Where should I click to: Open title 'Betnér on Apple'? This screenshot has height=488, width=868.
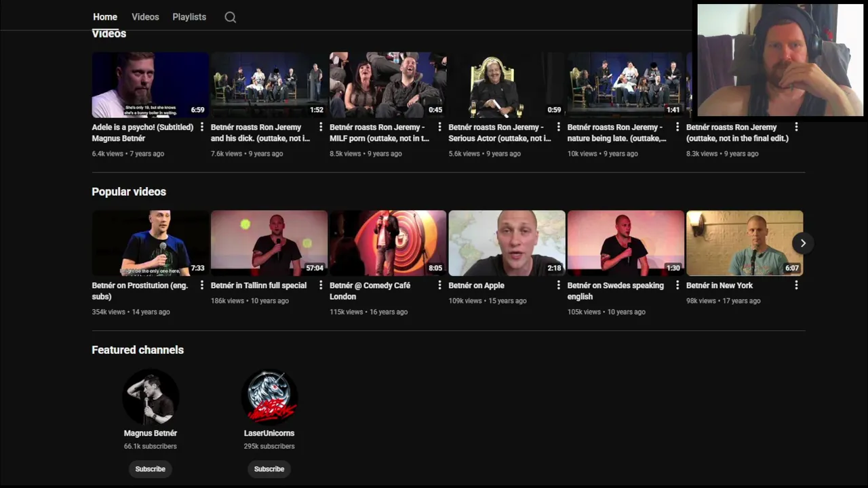coord(476,285)
